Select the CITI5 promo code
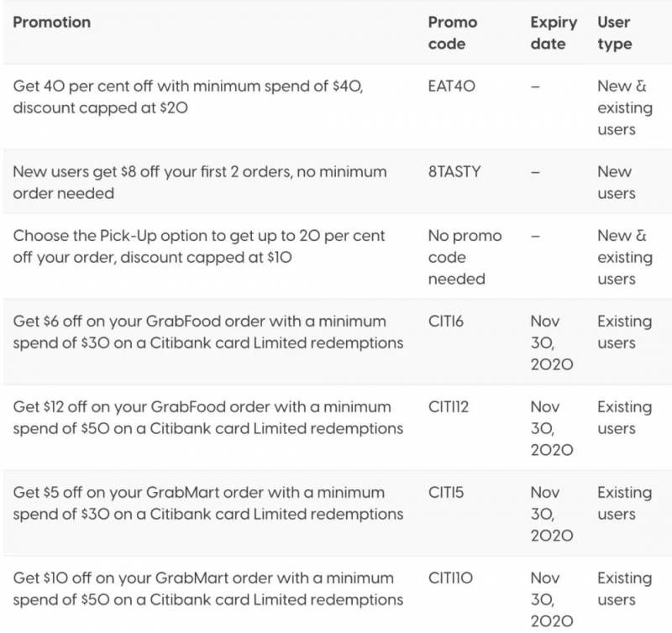 tap(446, 492)
